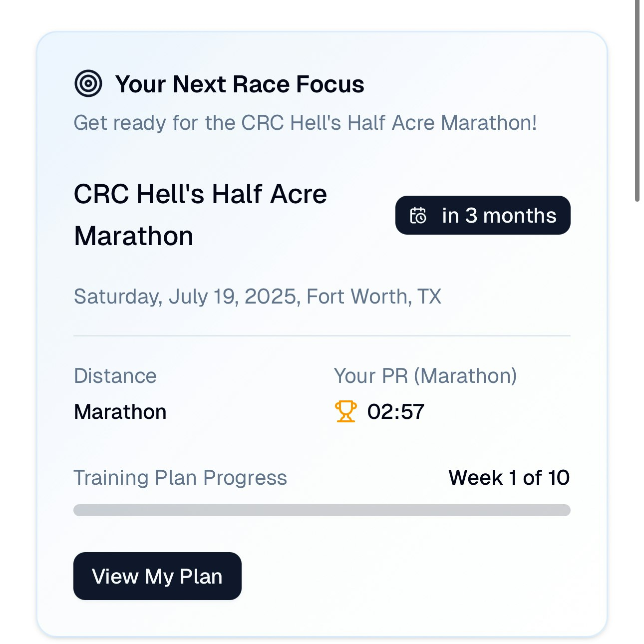Screen dimensions: 644x644
Task: Click the months text inside the countdown badge
Action: [x=520, y=216]
